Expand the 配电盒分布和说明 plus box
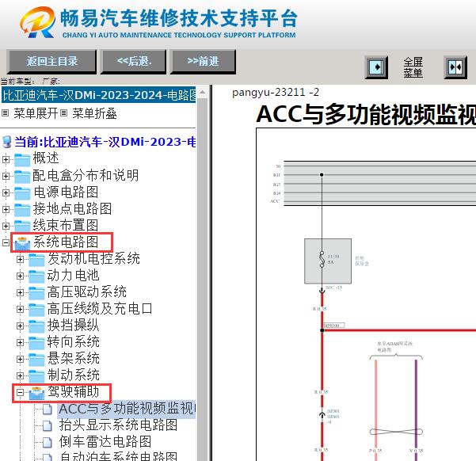 (6, 176)
